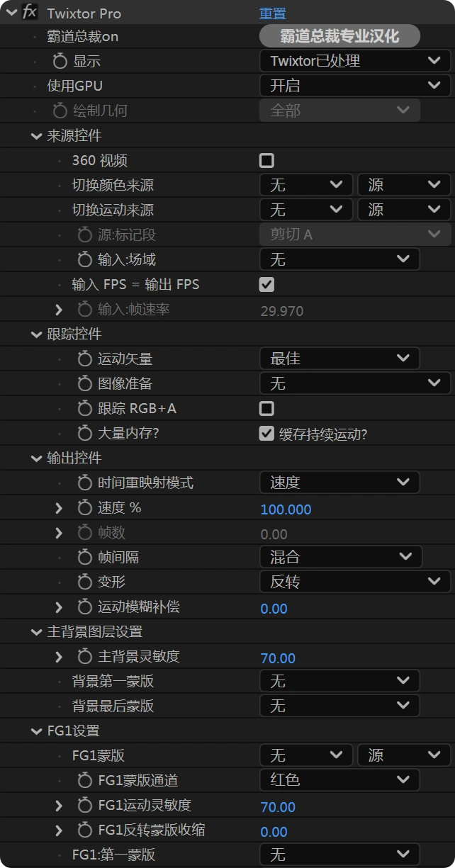Open the FG1蒙版通道 dropdown set to 红色
Image resolution: width=455 pixels, height=868 pixels.
coord(339,780)
